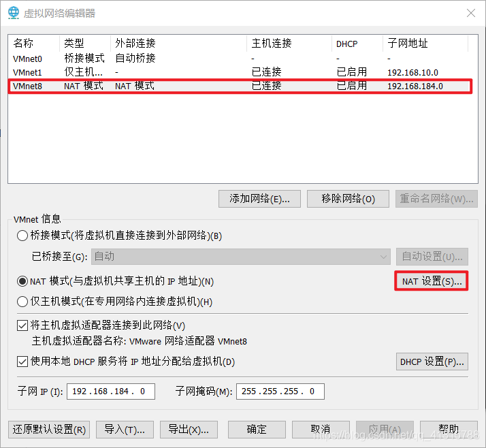Click the Virtual Network Editor globe icon

point(14,13)
